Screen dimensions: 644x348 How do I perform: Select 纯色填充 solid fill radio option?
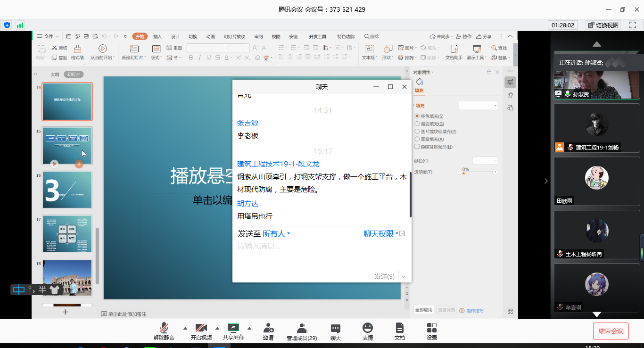(417, 116)
